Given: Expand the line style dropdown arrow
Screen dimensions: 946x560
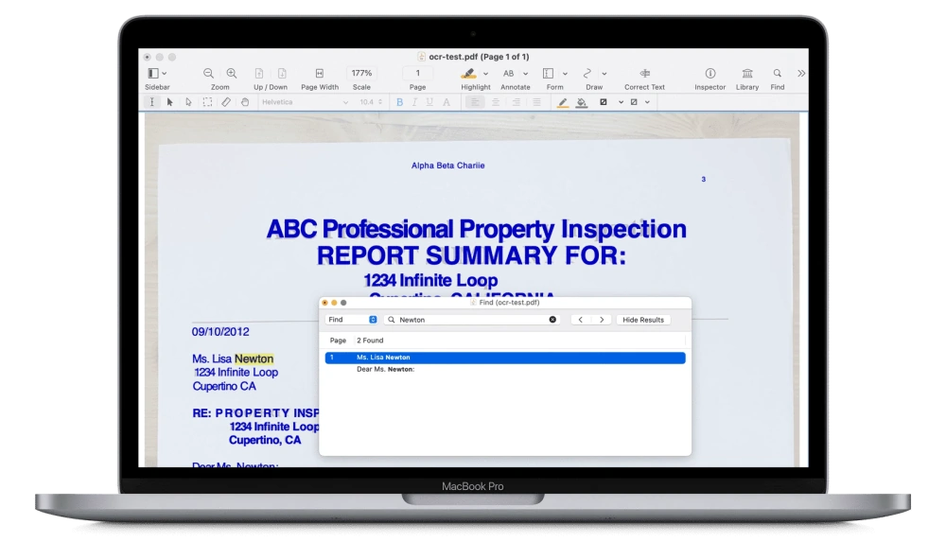Looking at the screenshot, I should click(621, 102).
